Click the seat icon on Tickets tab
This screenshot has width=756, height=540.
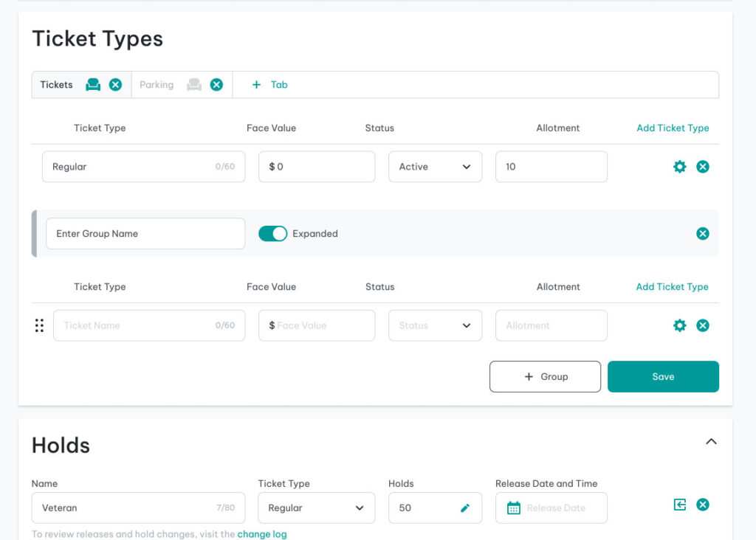(x=93, y=85)
